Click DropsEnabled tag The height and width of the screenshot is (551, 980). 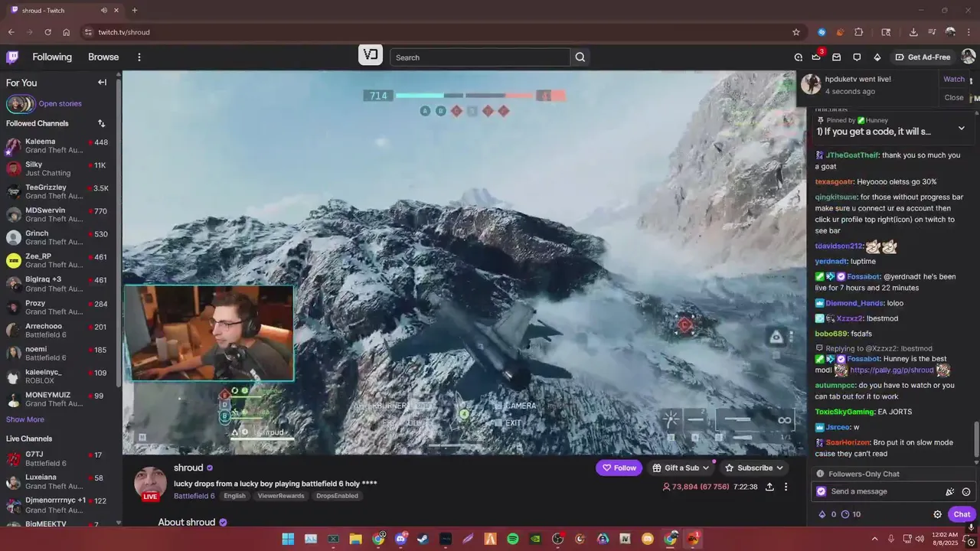coord(337,496)
